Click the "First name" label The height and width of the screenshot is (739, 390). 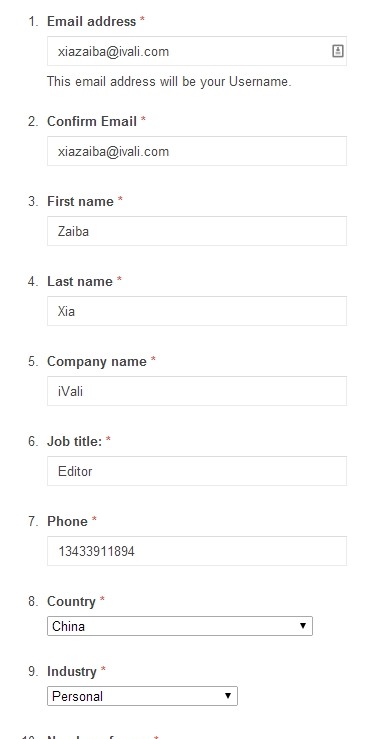point(80,201)
